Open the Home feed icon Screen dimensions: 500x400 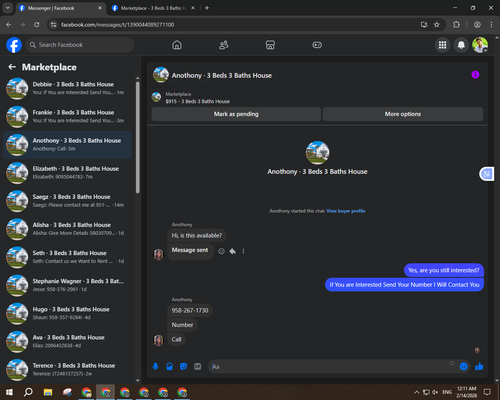[177, 45]
